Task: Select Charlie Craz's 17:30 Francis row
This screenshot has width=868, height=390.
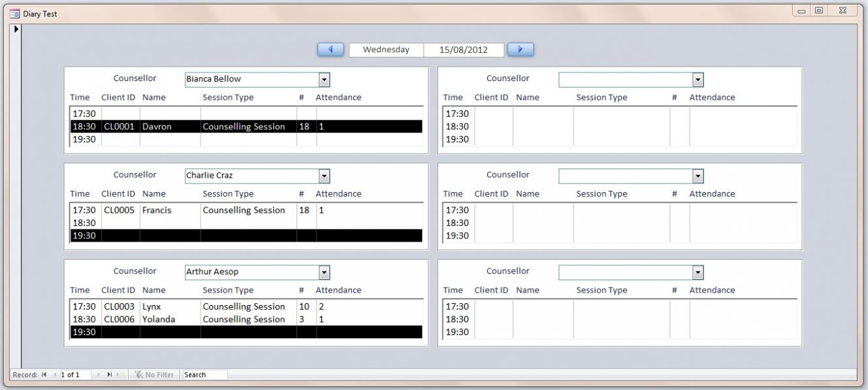Action: 246,210
